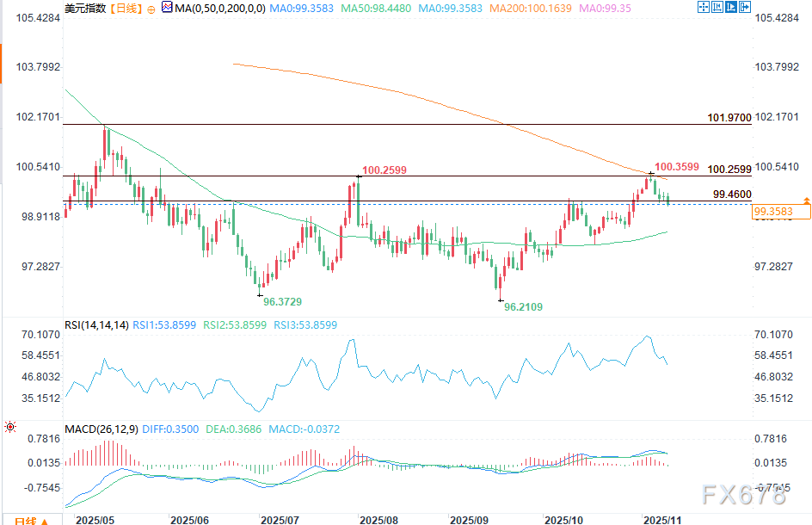Click the 美元指数 chart title

pyautogui.click(x=85, y=9)
